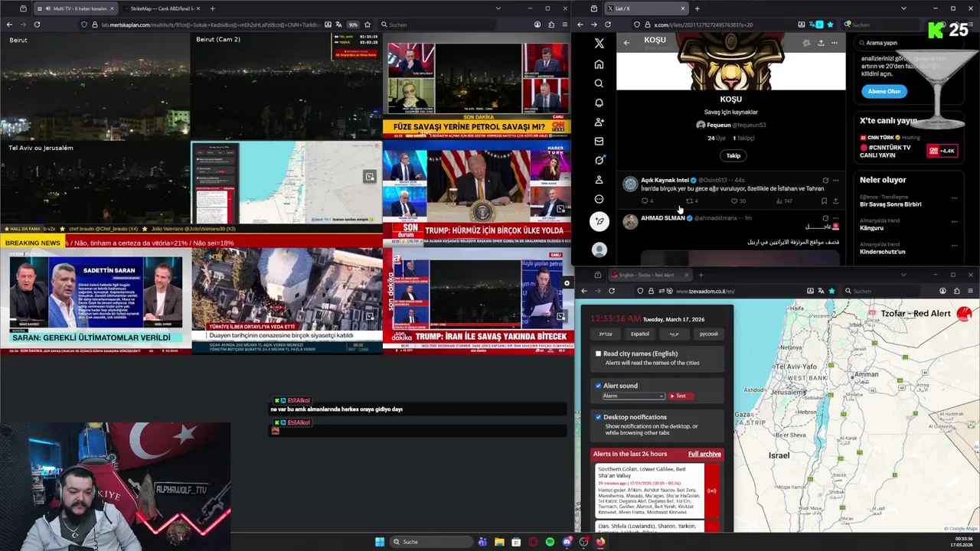This screenshot has height=551, width=980.
Task: Open more options dots on AHMAD SLMAN post
Action: (x=835, y=218)
